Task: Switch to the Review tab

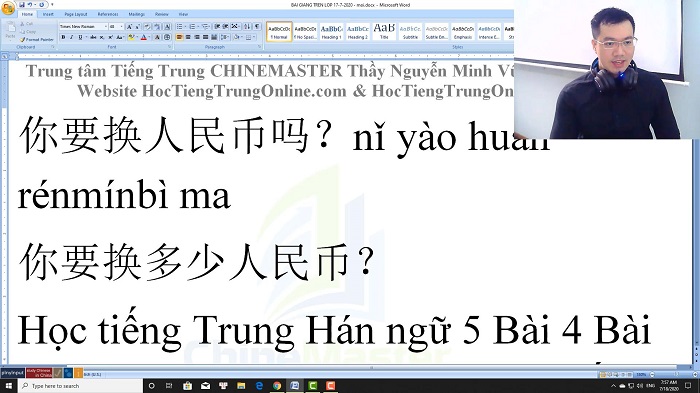Action: (161, 14)
